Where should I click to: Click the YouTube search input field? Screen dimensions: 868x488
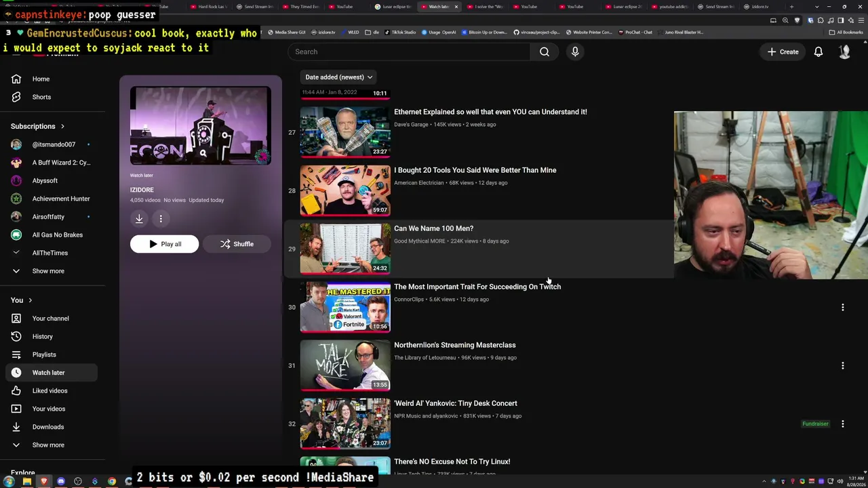coord(409,52)
